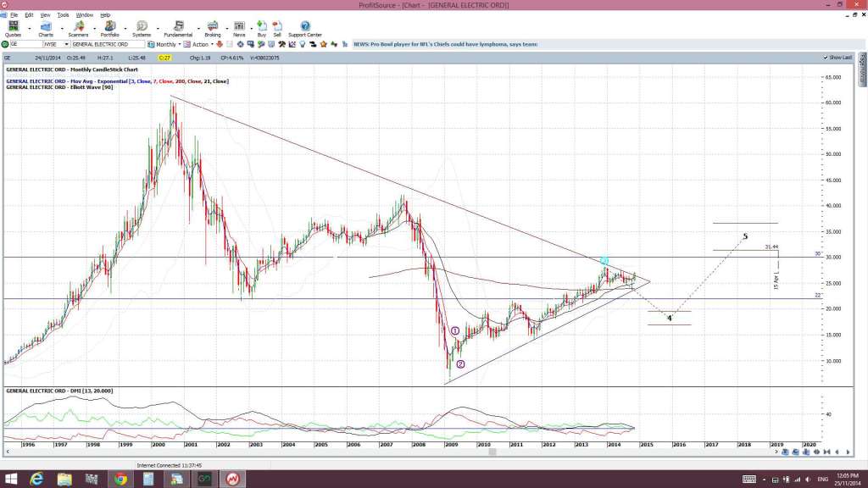Image resolution: width=868 pixels, height=488 pixels.
Task: Open the Fundamental analysis tool
Action: (178, 29)
